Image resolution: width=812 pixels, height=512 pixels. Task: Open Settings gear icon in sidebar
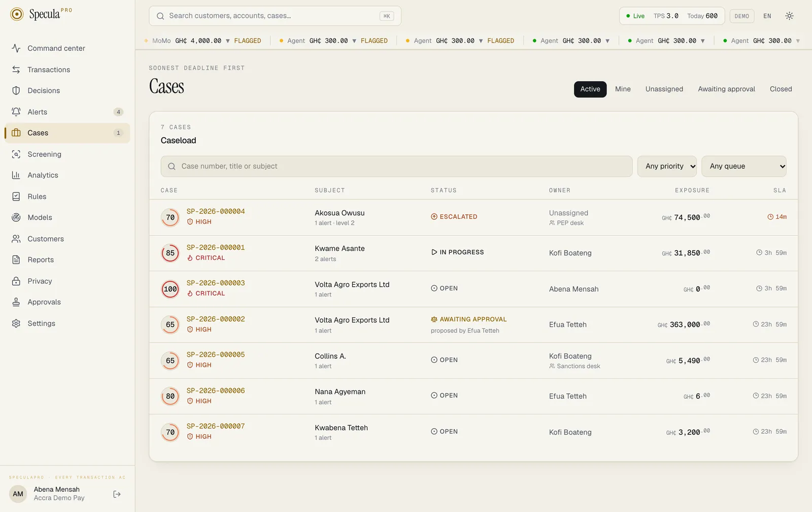16,323
